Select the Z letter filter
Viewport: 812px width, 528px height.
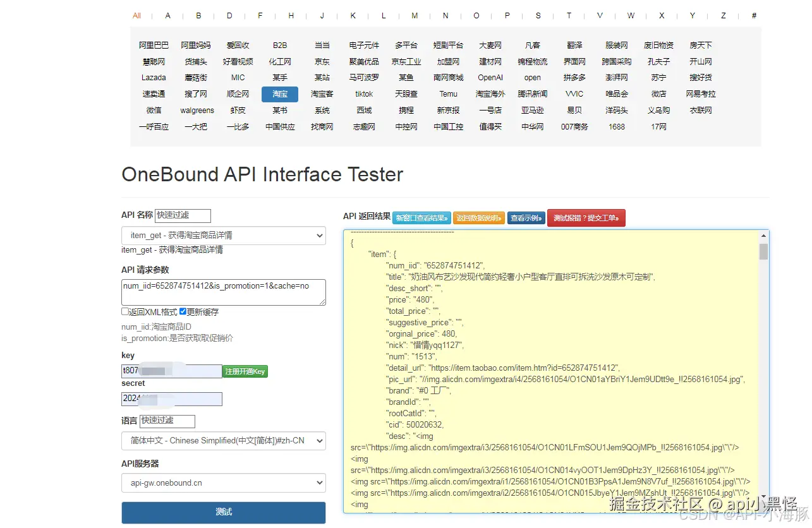click(724, 16)
